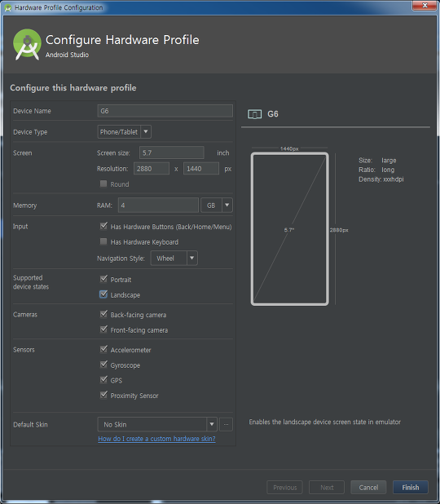Open the Device Type Phone/Tablet dropdown
Viewport: 440px width, 504px height.
tap(125, 132)
